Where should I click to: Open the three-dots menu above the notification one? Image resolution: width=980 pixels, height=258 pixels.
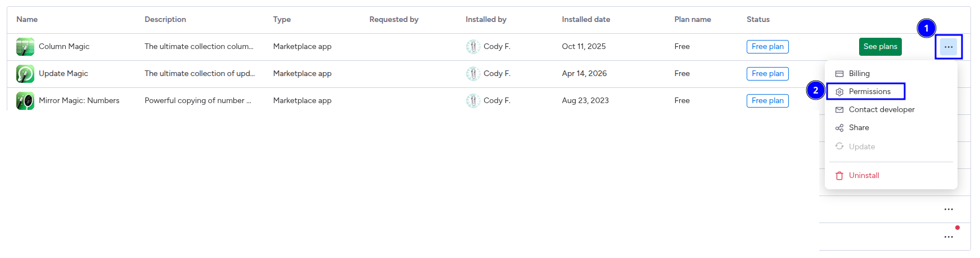(x=949, y=210)
